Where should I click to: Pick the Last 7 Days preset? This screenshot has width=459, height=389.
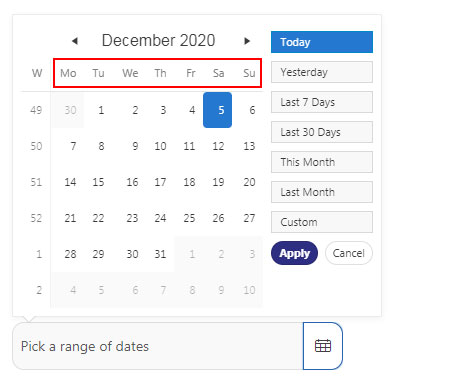[322, 102]
